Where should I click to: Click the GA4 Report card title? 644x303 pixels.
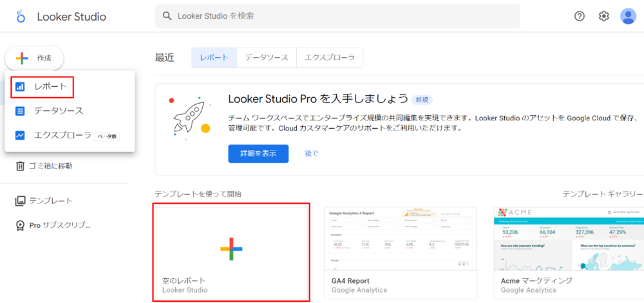[x=350, y=281]
